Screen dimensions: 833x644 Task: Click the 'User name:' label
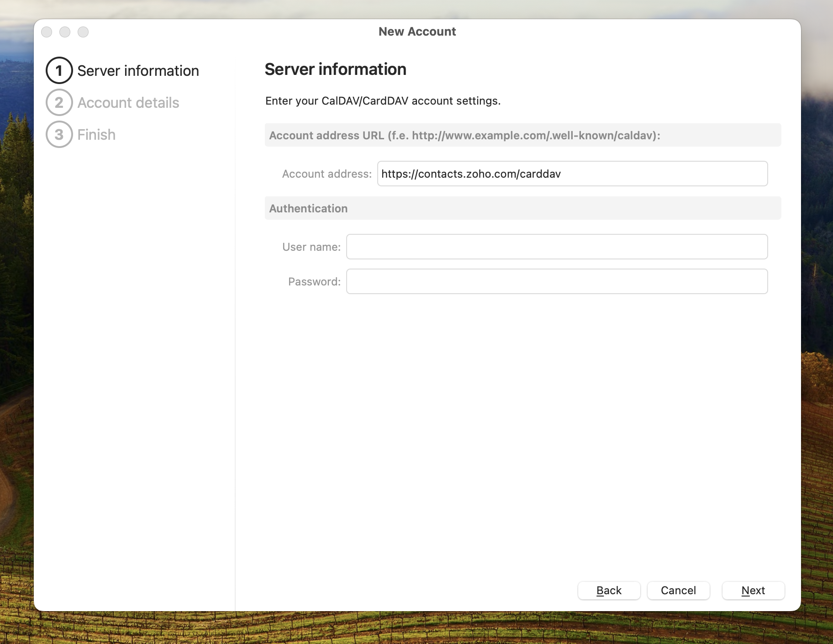click(311, 247)
